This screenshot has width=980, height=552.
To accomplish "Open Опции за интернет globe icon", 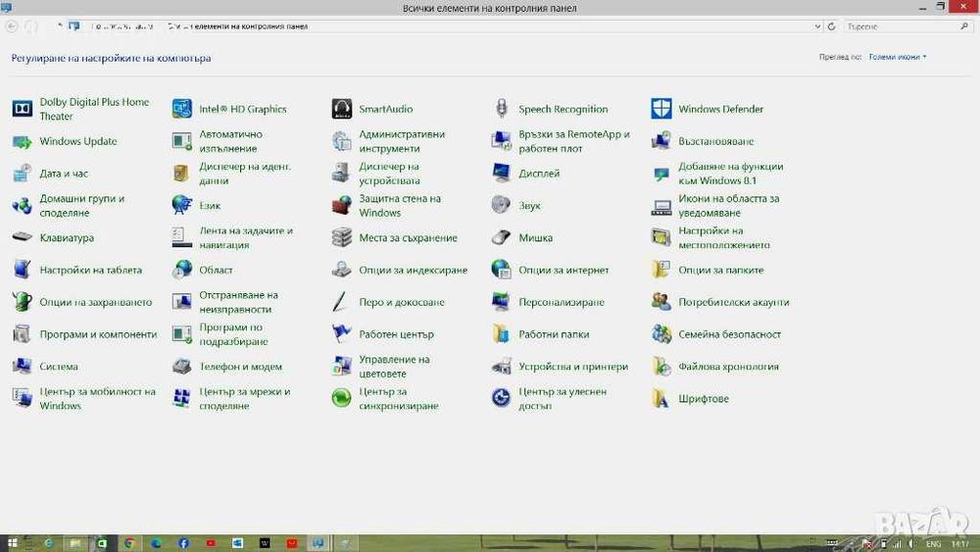I will point(501,270).
